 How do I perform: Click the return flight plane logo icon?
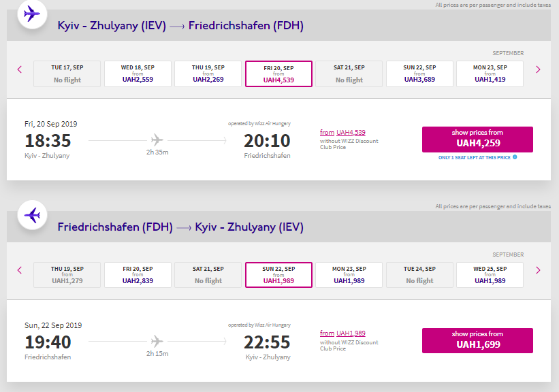(31, 215)
